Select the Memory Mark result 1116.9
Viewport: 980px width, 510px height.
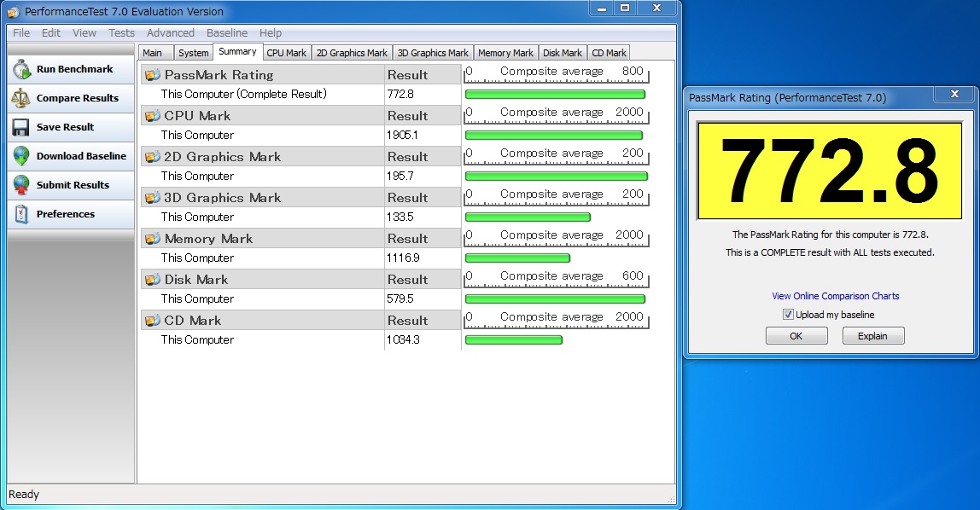(x=403, y=258)
